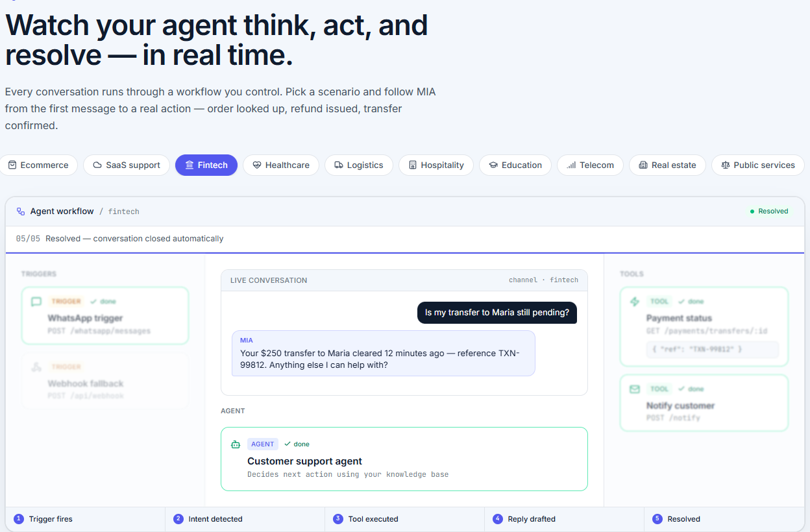Select the Fintech scenario pill
The height and width of the screenshot is (532, 810).
coord(206,165)
